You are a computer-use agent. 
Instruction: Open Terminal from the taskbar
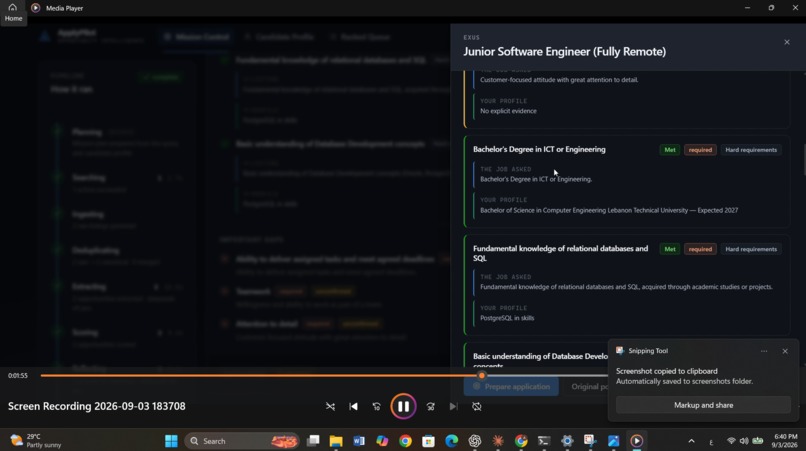click(x=544, y=441)
